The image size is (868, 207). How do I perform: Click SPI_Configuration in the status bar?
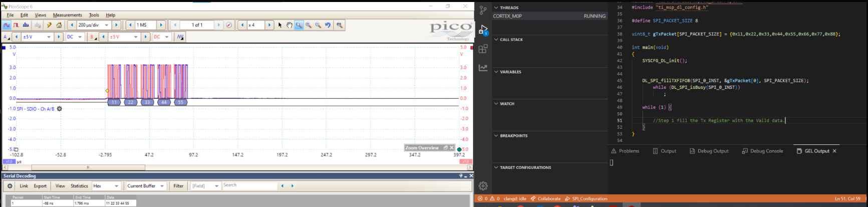pyautogui.click(x=586, y=198)
